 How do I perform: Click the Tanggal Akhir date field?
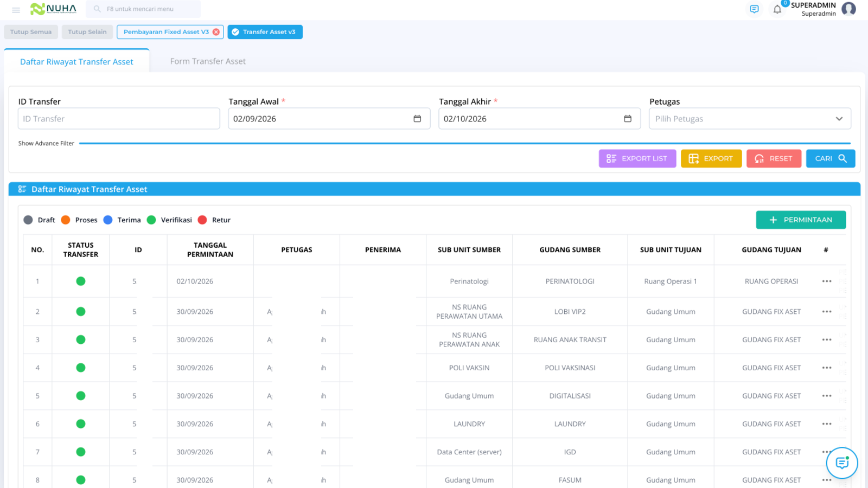(540, 119)
